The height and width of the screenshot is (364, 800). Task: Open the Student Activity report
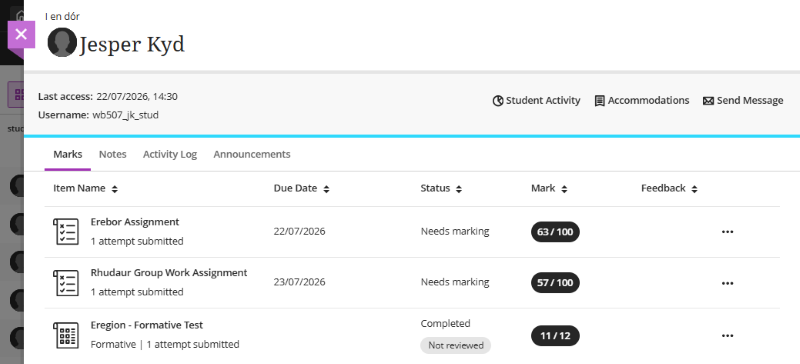point(536,101)
